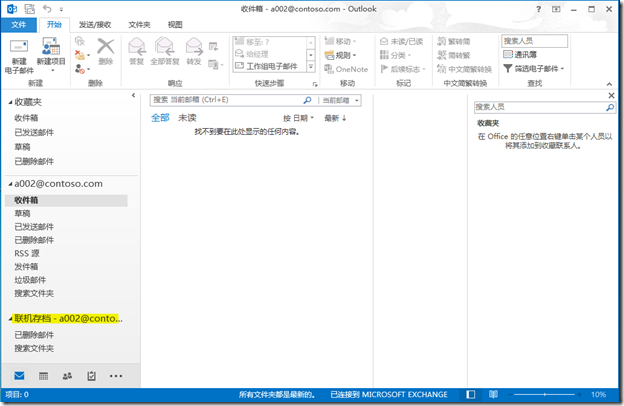This screenshot has width=624, height=406.
Task: Click the Meeting reply icon
Action: tap(214, 47)
